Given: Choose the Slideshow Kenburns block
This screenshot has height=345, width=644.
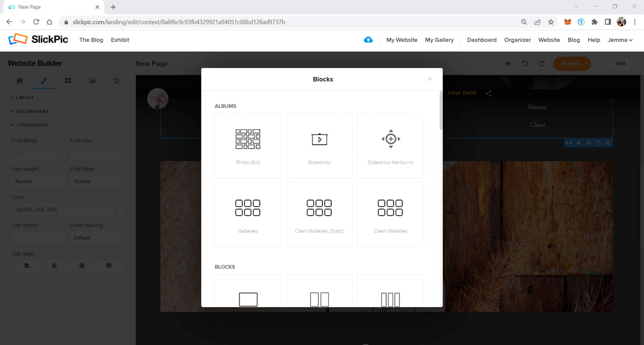Looking at the screenshot, I should click(390, 146).
